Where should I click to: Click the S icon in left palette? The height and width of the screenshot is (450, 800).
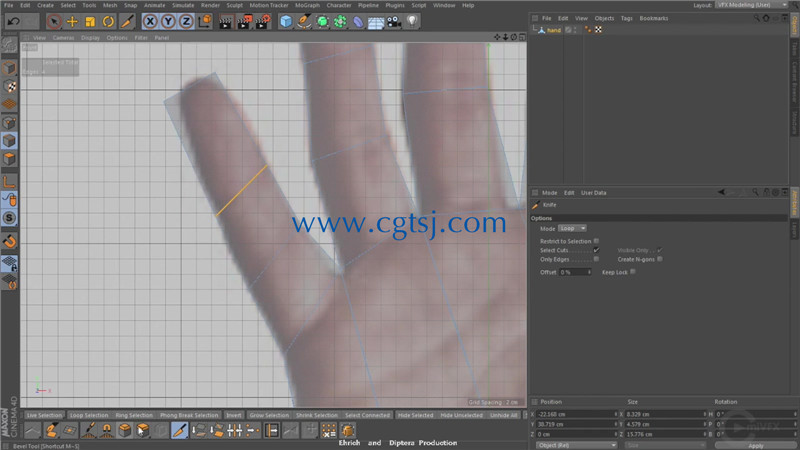pyautogui.click(x=9, y=218)
